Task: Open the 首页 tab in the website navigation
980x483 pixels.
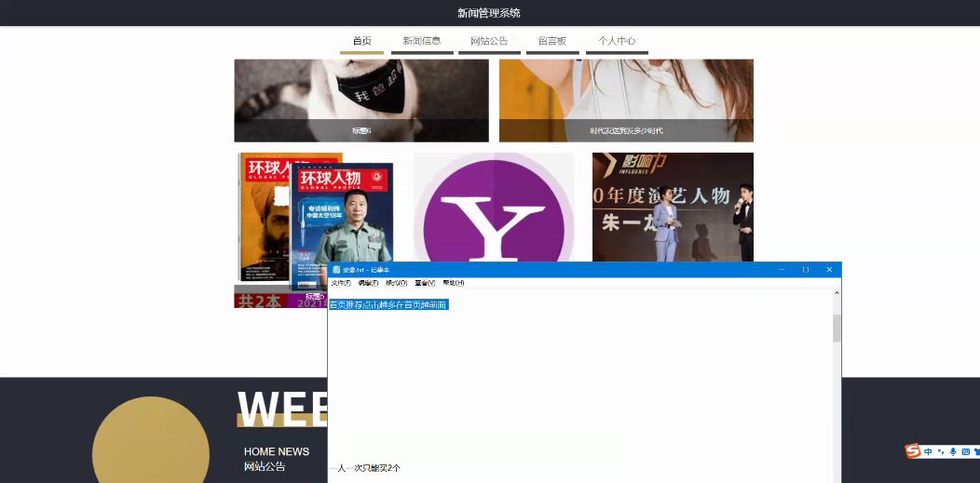Action: (x=361, y=41)
